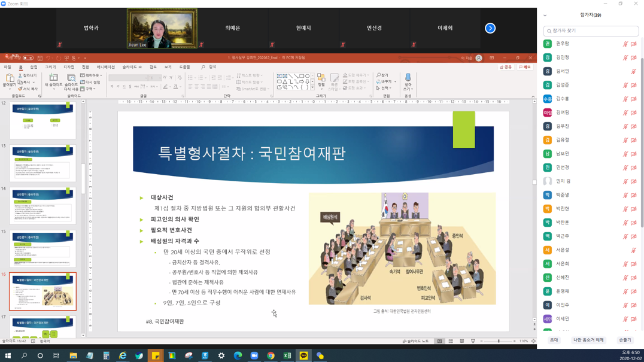Screen dimensions: 644x362
Task: Click the spell check icon in the status bar
Action: [x=34, y=341]
